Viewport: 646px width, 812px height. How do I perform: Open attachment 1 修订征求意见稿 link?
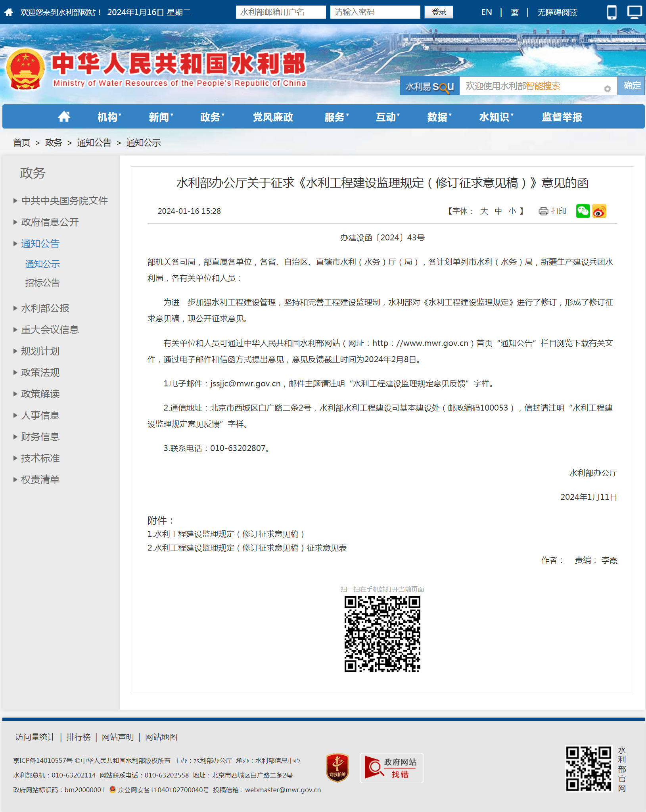(x=226, y=534)
